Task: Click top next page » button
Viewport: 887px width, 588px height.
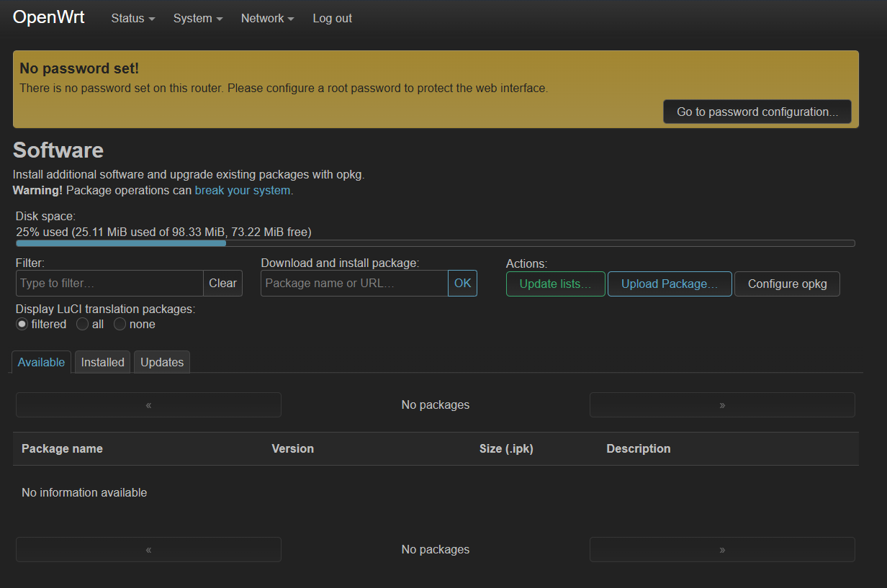Action: [x=722, y=404]
